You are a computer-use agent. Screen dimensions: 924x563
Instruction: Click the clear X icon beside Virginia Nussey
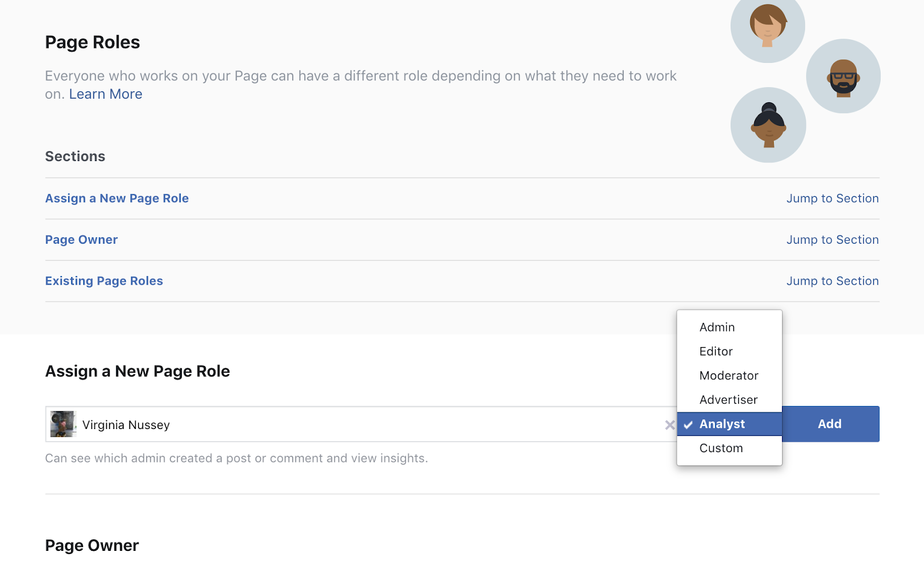tap(669, 425)
